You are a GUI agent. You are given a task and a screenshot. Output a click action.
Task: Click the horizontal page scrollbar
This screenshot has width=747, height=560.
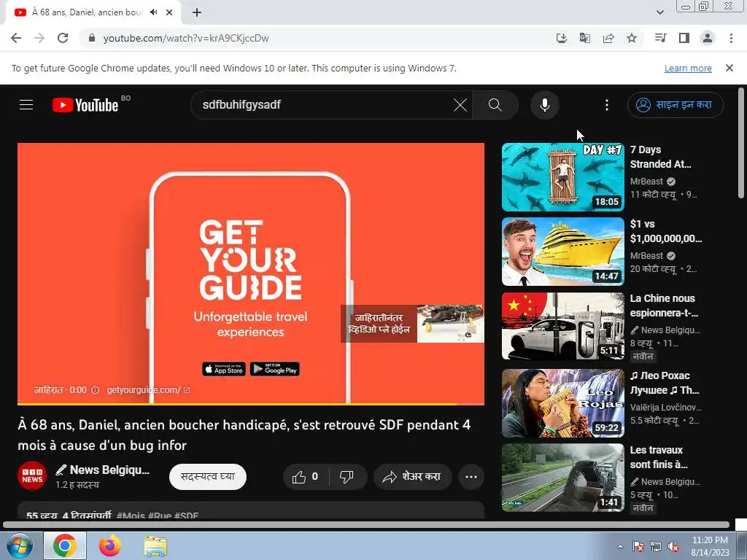[x=366, y=525]
